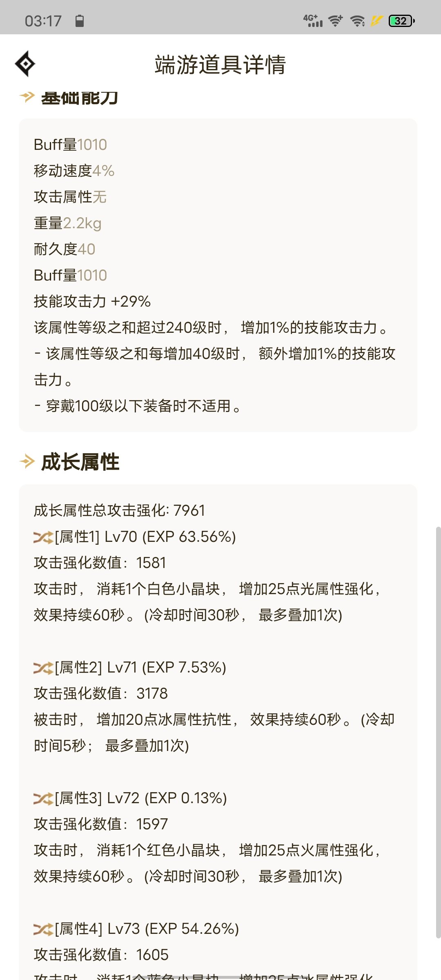Screen dimensions: 441x980
Task: Tap the arrow icon next to 基础能力
Action: [27, 97]
